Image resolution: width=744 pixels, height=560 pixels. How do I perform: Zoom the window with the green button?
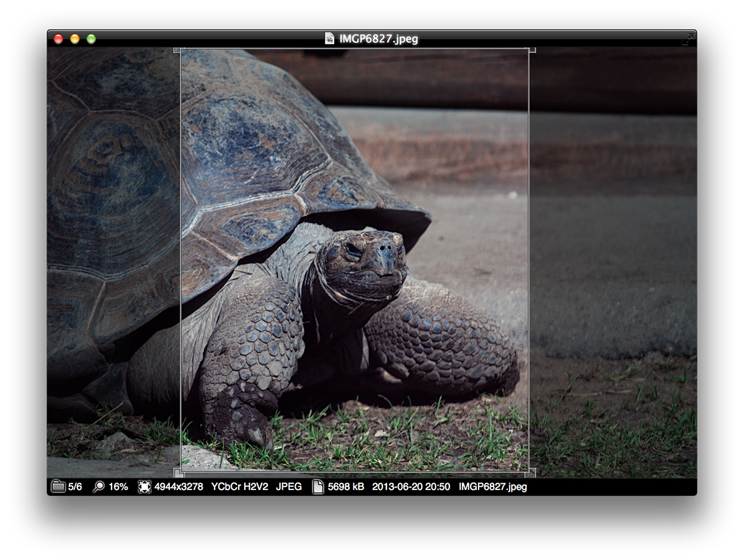click(91, 39)
